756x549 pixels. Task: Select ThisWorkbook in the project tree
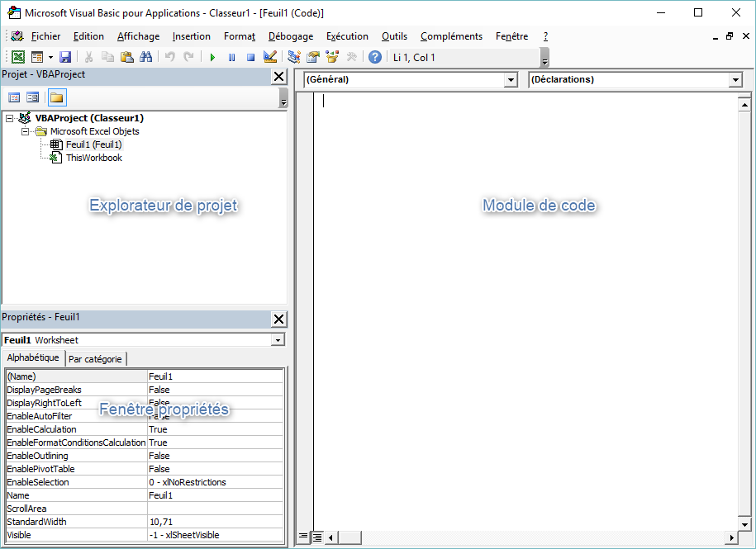93,158
